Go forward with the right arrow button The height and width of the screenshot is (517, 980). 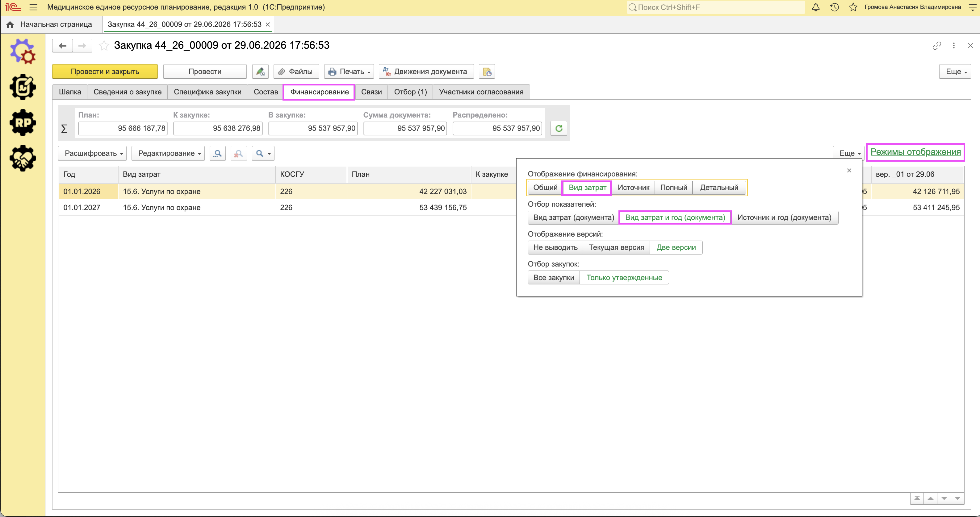point(82,46)
